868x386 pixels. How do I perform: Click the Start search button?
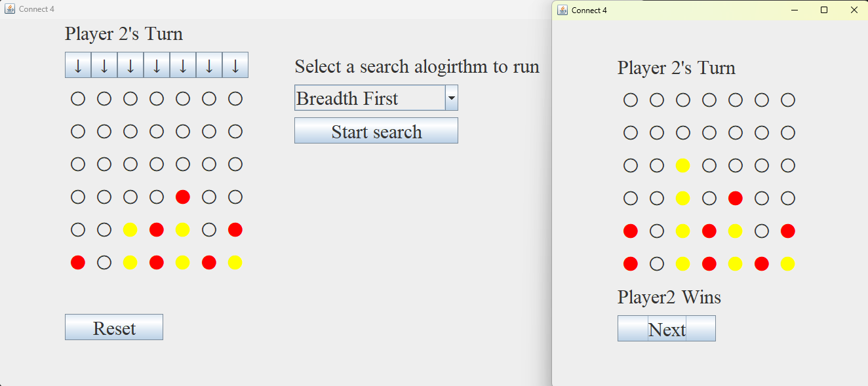click(x=376, y=130)
